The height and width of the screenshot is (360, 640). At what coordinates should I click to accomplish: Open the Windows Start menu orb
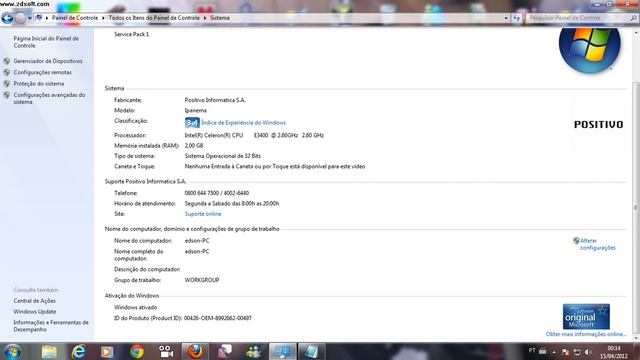(x=13, y=351)
